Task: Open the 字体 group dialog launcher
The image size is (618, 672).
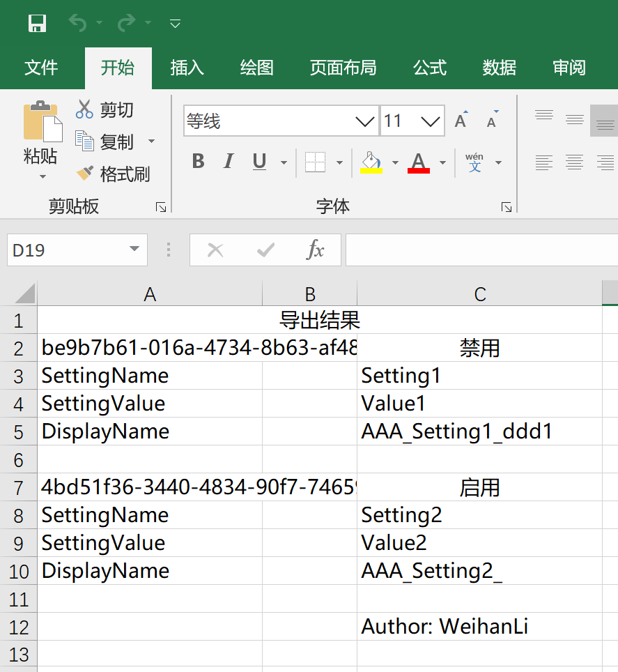Action: tap(507, 206)
